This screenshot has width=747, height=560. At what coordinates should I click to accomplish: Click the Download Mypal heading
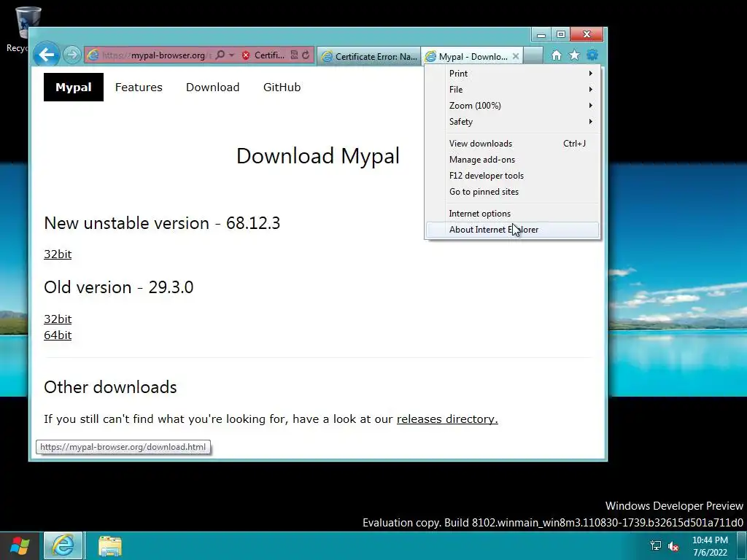point(318,156)
